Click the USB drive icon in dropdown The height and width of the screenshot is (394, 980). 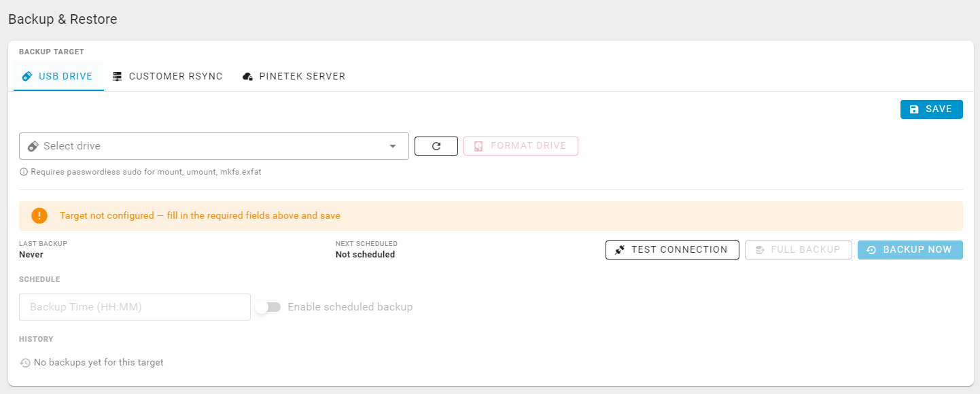point(33,146)
